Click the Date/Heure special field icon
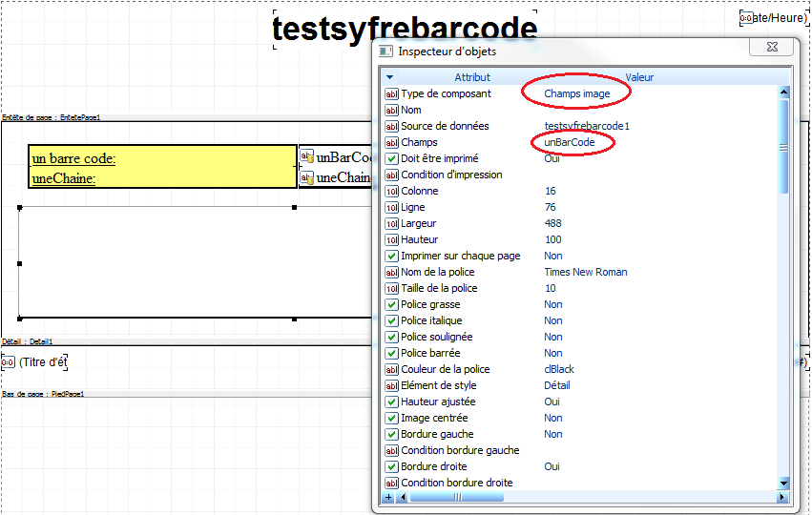The width and height of the screenshot is (812, 515). tap(746, 18)
